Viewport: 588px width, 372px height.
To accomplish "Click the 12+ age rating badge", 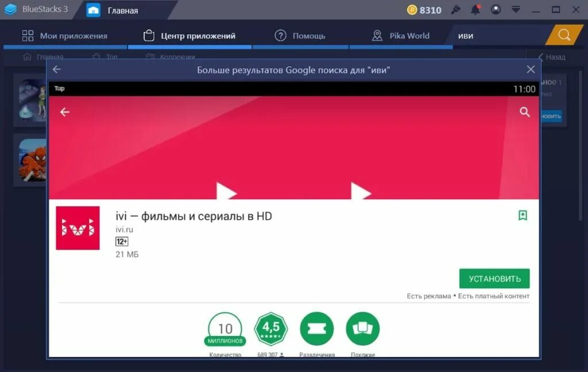I will point(122,242).
